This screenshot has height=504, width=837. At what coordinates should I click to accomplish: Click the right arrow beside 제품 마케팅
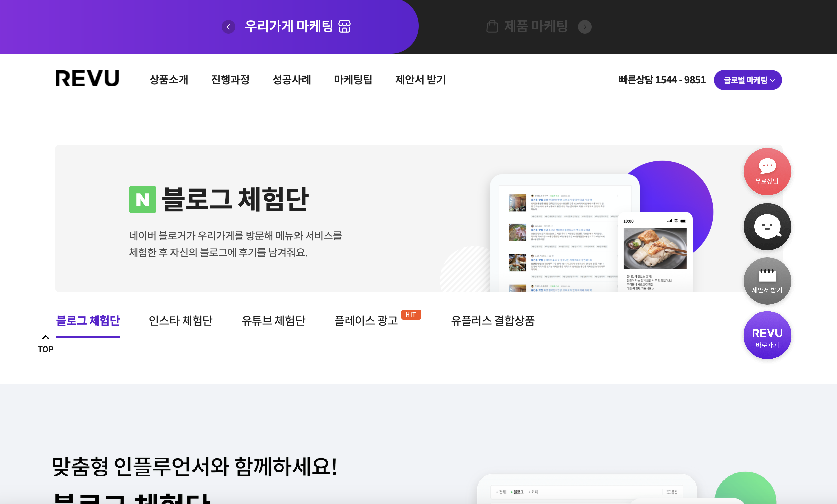585,27
